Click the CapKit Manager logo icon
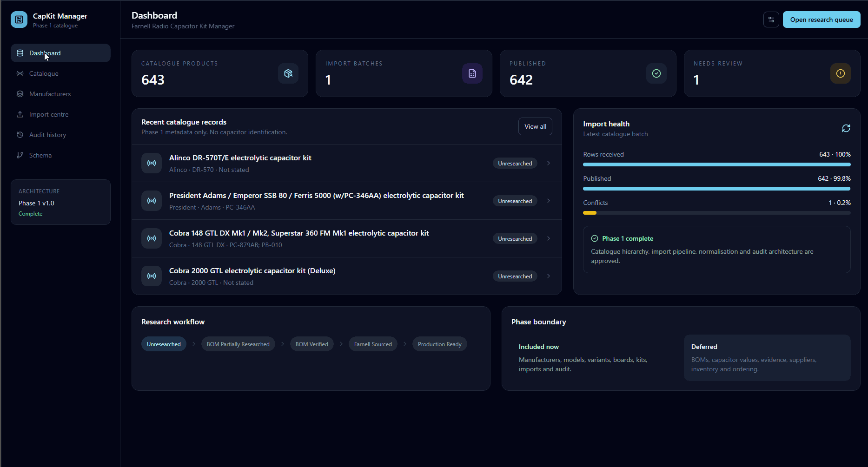The image size is (868, 467). tap(19, 20)
